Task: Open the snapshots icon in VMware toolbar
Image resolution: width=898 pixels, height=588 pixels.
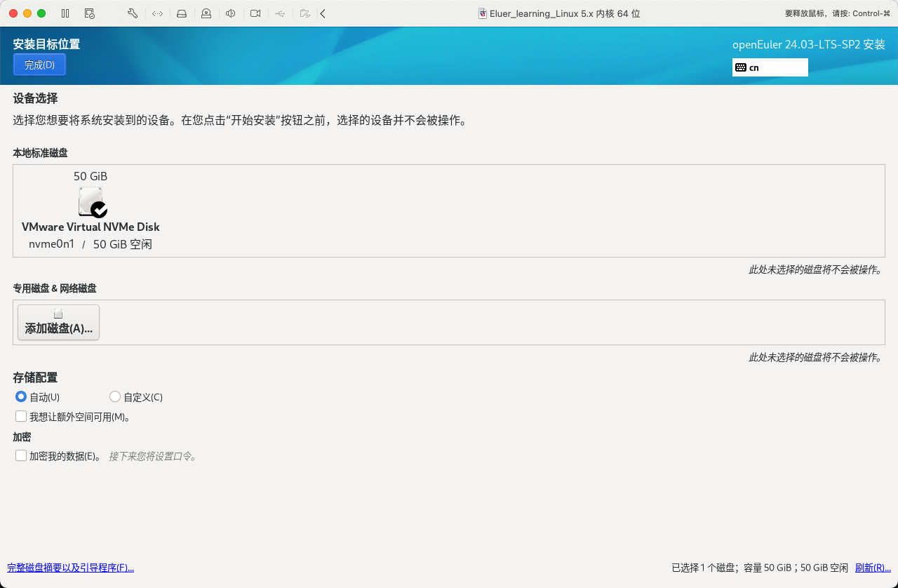Action: pos(89,13)
